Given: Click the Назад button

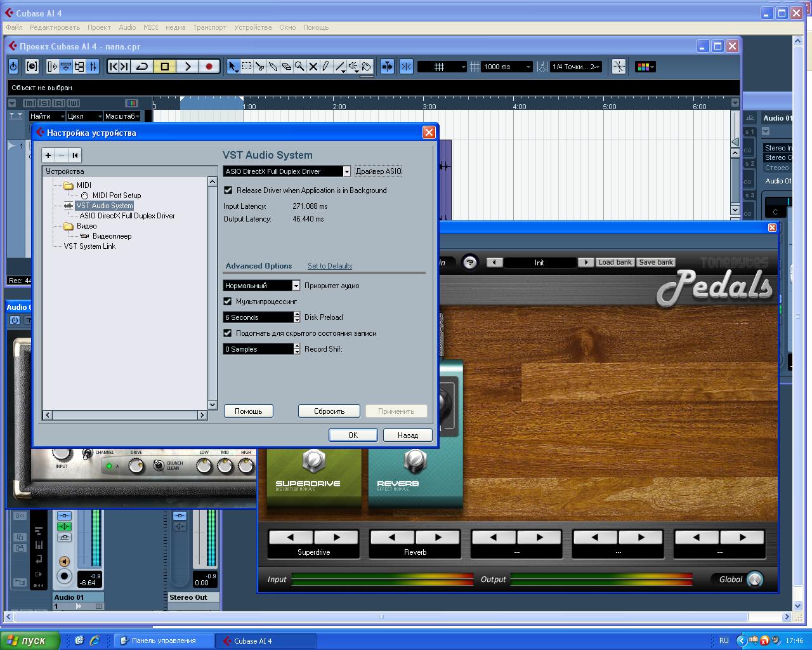Looking at the screenshot, I should coord(408,435).
